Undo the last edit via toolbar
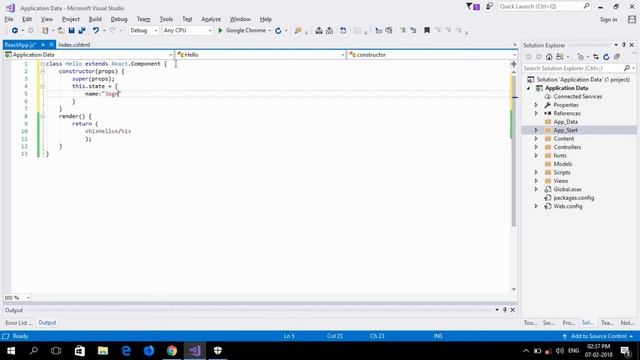The height and width of the screenshot is (360, 640). click(x=96, y=31)
